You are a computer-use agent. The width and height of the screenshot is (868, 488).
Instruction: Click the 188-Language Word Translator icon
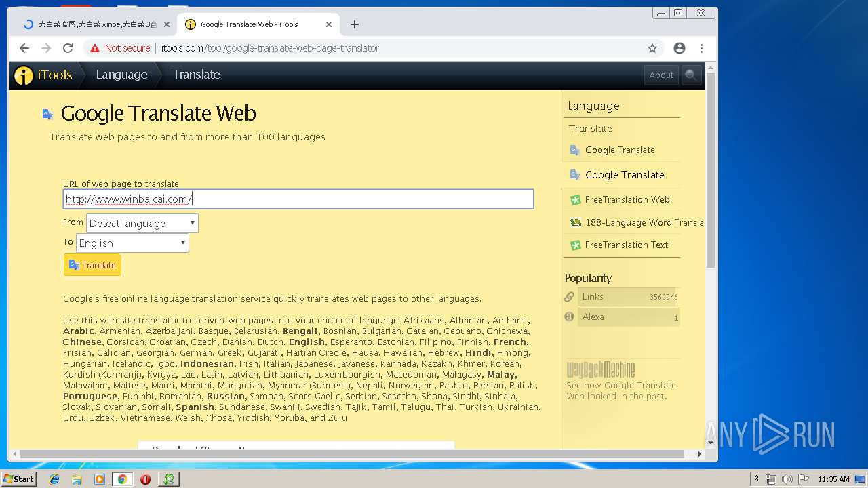tap(575, 222)
